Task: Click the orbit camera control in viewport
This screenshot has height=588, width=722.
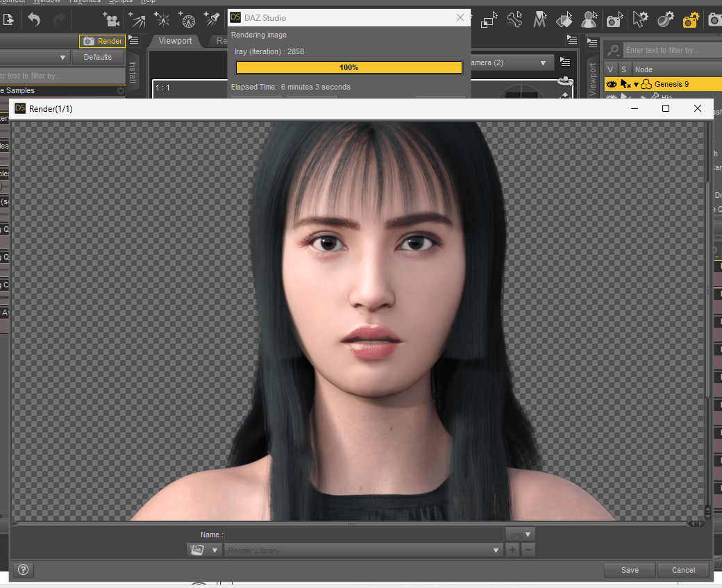Action: 565,82
